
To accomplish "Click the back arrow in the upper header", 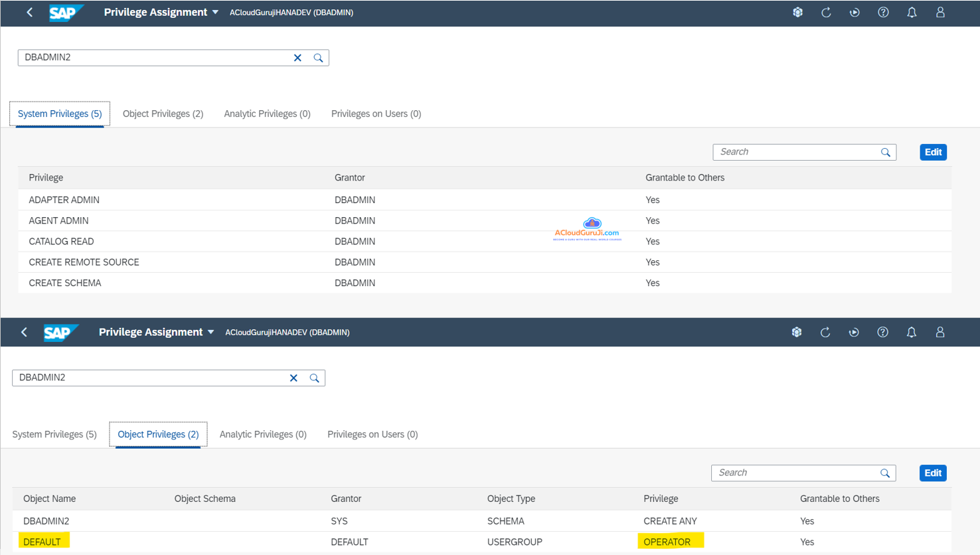I will pos(29,13).
